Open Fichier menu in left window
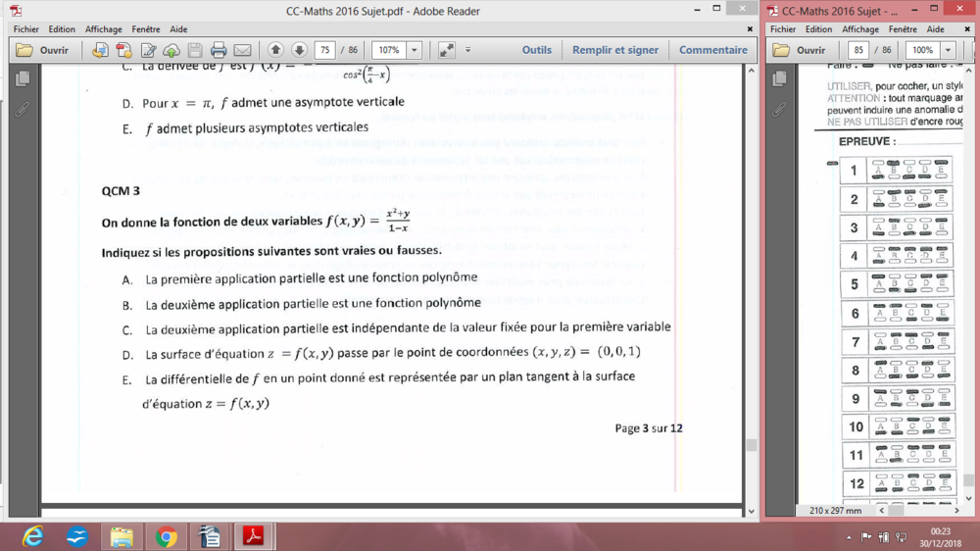This screenshot has width=980, height=551. tap(26, 29)
